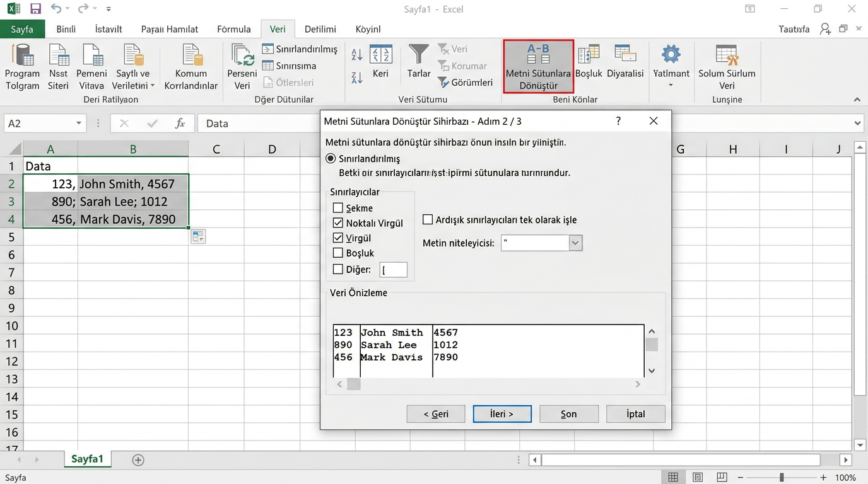Image resolution: width=868 pixels, height=484 pixels.
Task: Open the Metin niteleyicisi dropdown
Action: pyautogui.click(x=575, y=243)
